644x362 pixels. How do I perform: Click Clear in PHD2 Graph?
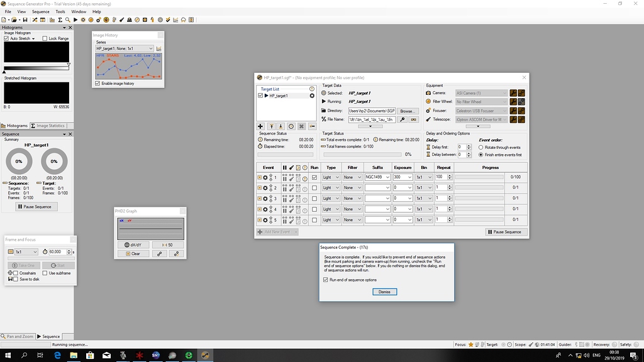pos(133,254)
